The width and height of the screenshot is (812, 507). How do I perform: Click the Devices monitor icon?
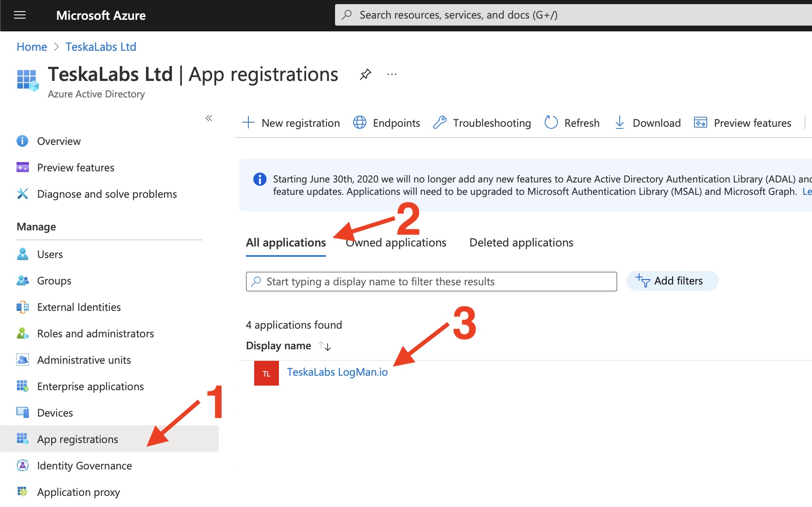(22, 413)
